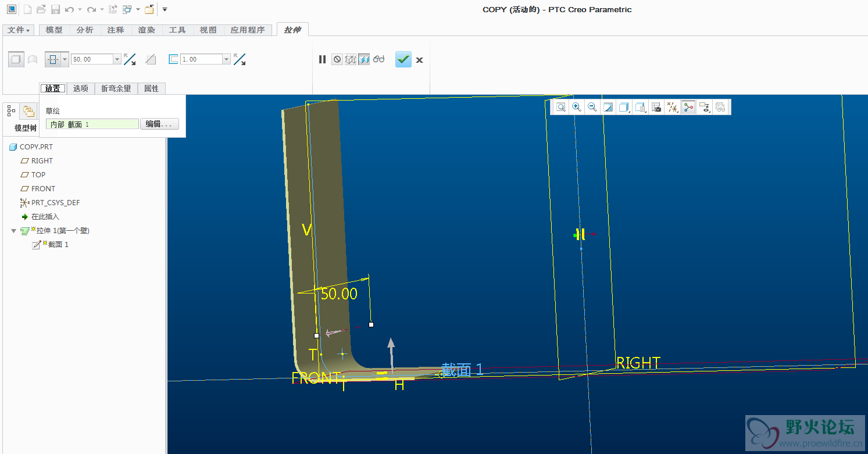This screenshot has height=454, width=868.
Task: Toggle the remove material icon
Action: [x=151, y=59]
